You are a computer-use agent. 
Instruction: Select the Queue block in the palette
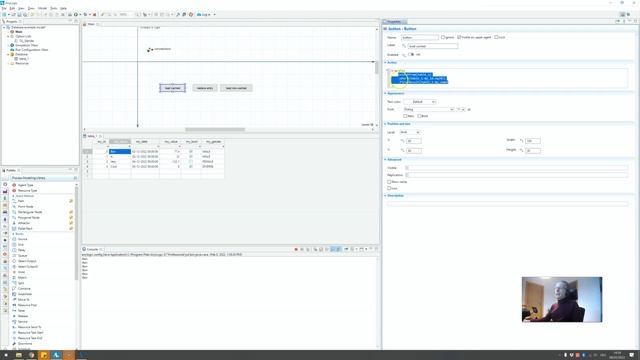(x=22, y=256)
